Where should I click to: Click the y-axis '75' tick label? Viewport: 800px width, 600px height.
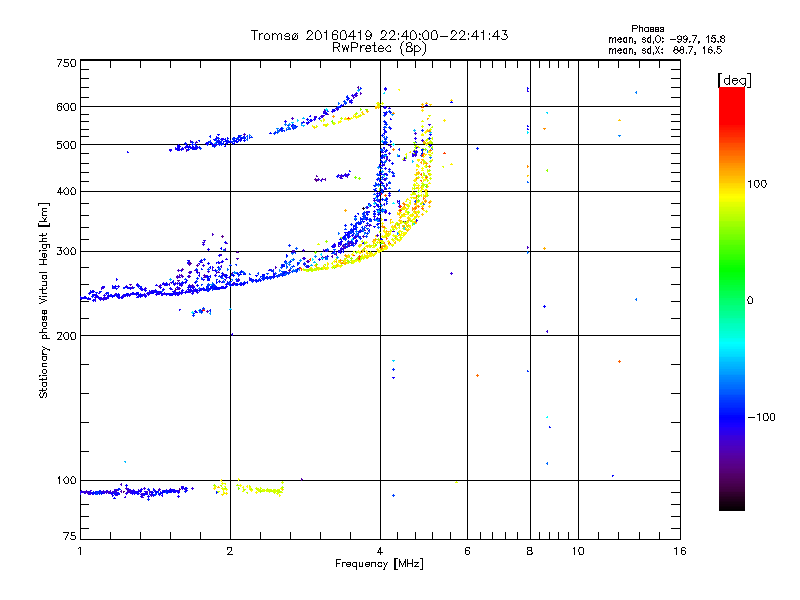(x=70, y=536)
